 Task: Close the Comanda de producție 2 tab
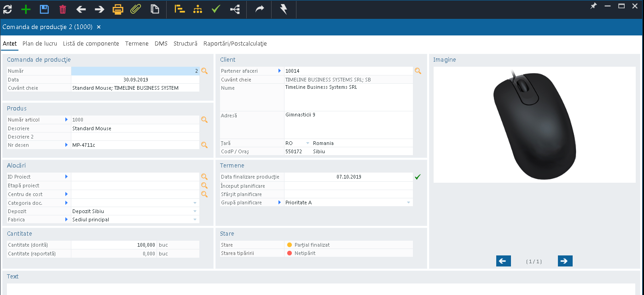99,27
